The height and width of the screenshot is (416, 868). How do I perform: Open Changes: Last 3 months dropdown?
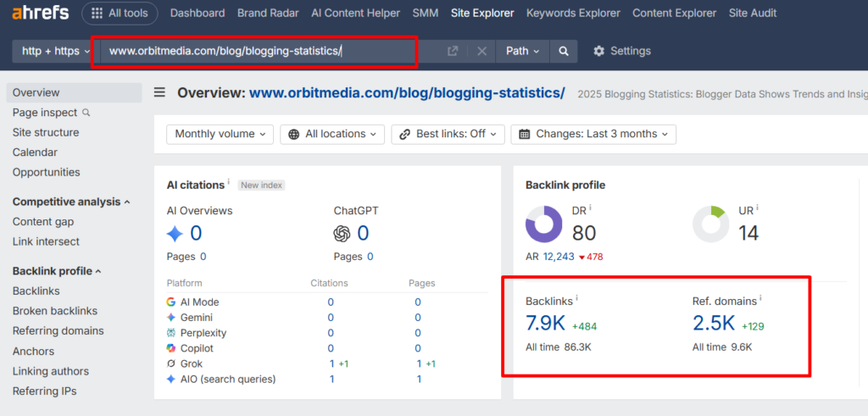click(593, 134)
